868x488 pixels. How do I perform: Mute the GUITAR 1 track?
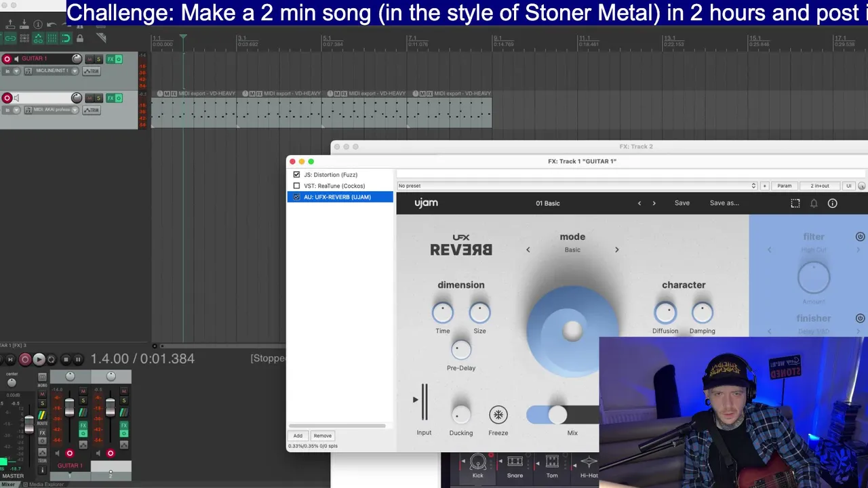coord(90,59)
